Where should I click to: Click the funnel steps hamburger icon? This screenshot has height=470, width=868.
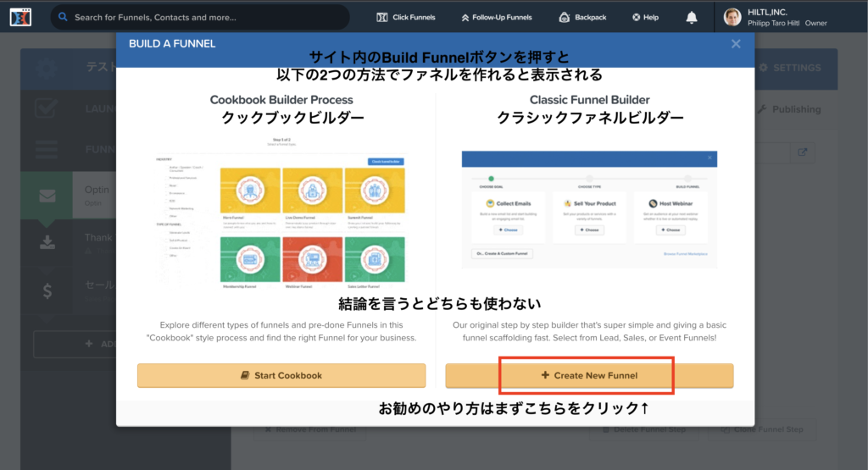[46, 149]
